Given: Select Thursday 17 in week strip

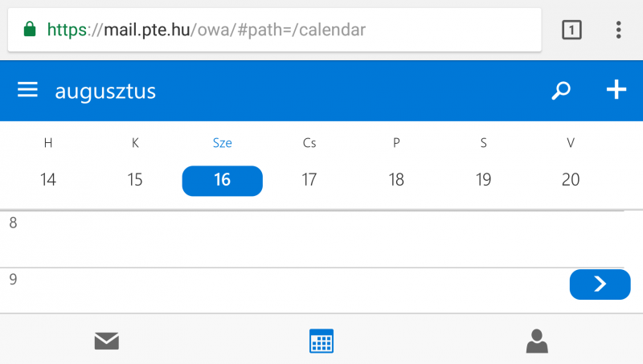Looking at the screenshot, I should point(309,179).
